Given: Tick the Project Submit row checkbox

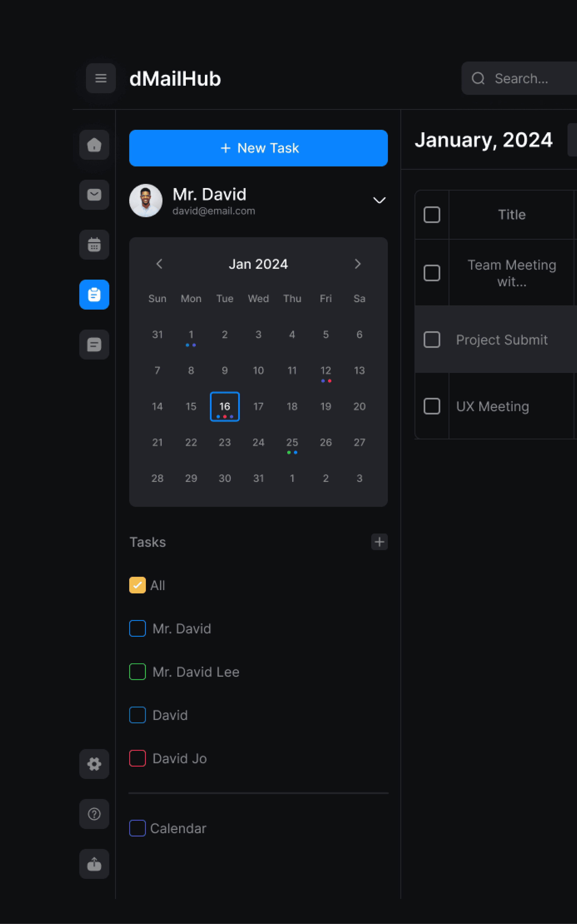Looking at the screenshot, I should click(x=432, y=339).
